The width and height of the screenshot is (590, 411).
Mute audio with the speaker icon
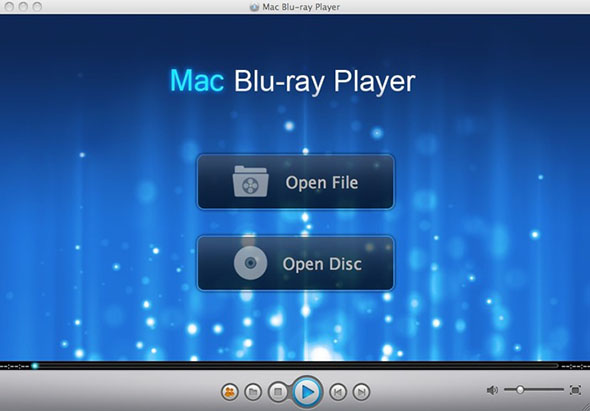[x=492, y=390]
